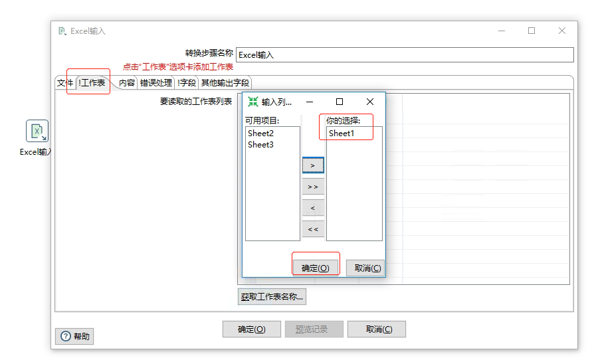Go to the 其他输出字段 tab
592x364 pixels.
click(225, 82)
